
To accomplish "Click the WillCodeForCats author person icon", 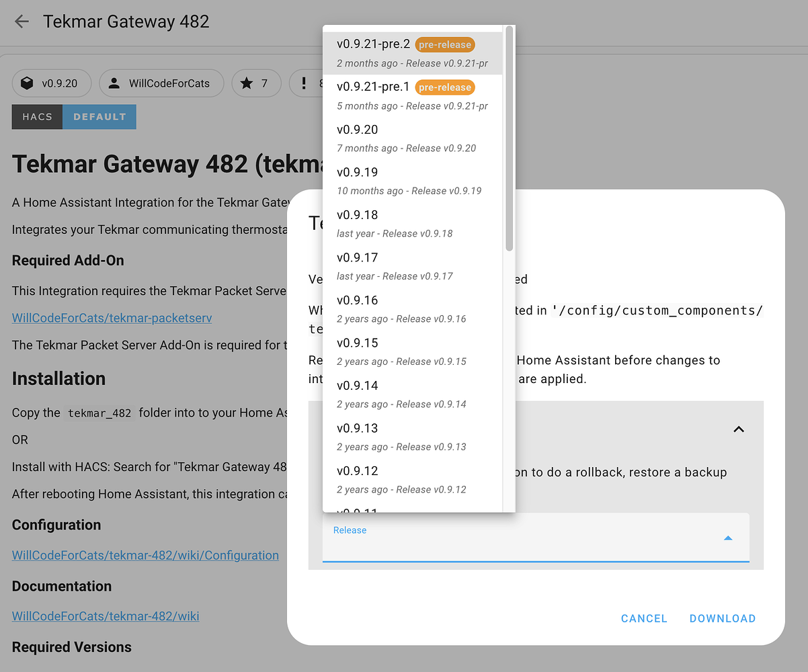I will [x=114, y=83].
